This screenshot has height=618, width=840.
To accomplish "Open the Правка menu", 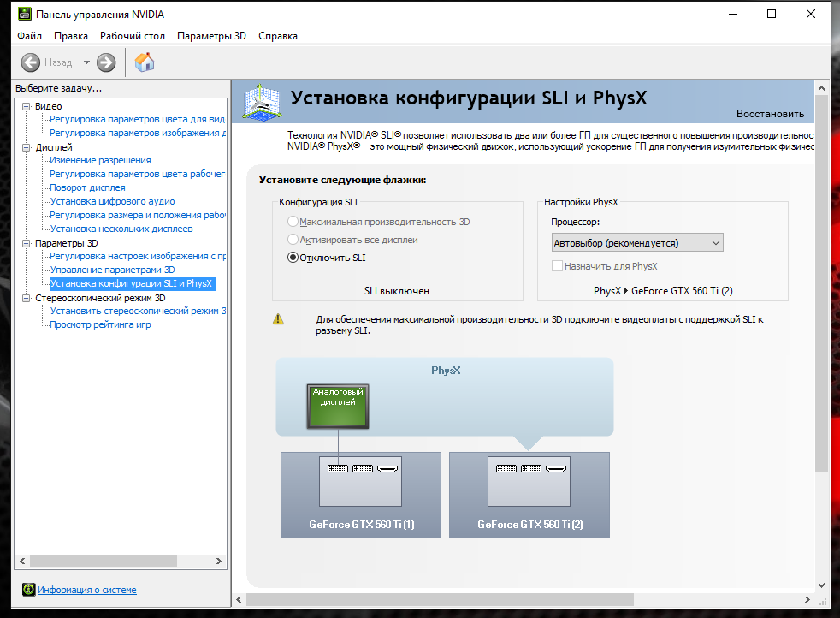I will [x=71, y=36].
